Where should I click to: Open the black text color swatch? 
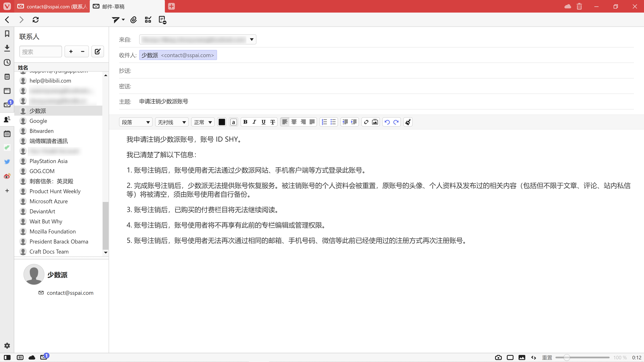[222, 122]
